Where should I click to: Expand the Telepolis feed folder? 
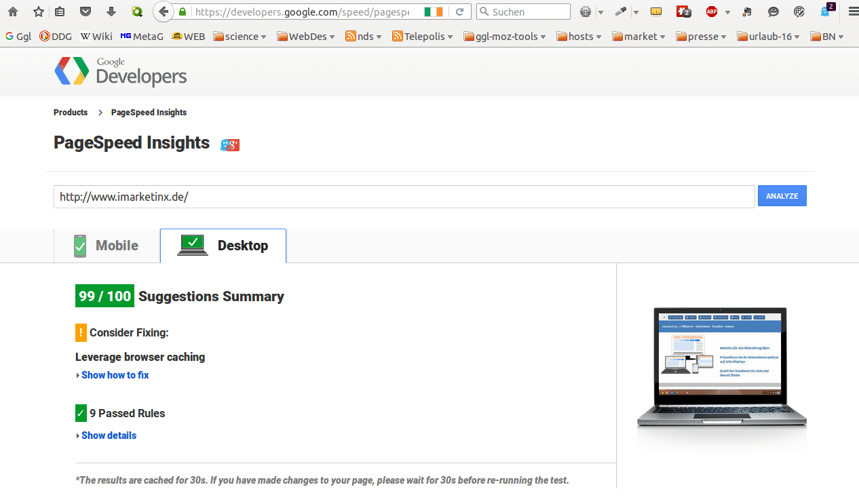point(423,37)
